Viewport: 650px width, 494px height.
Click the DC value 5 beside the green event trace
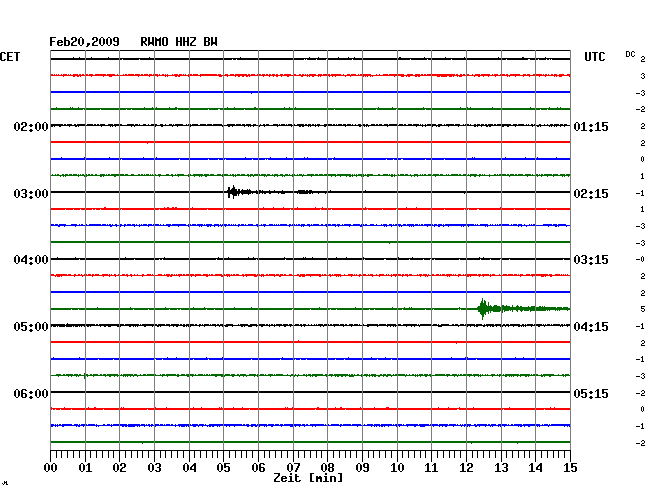point(643,309)
